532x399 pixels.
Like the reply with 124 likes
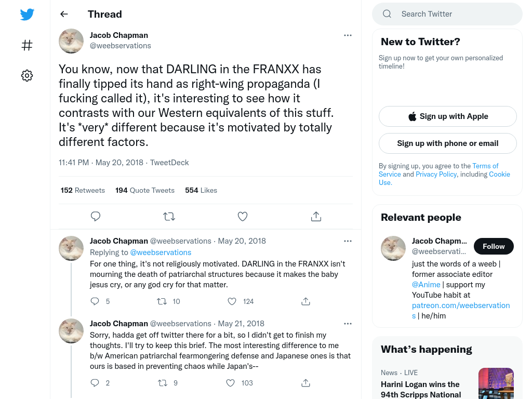click(x=232, y=301)
